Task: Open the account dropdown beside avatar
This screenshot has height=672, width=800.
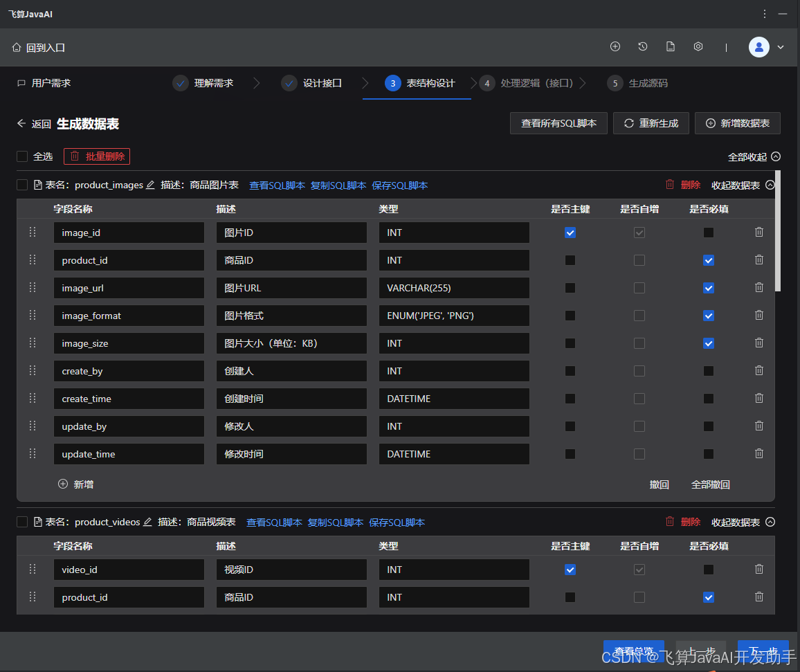Action: [780, 46]
